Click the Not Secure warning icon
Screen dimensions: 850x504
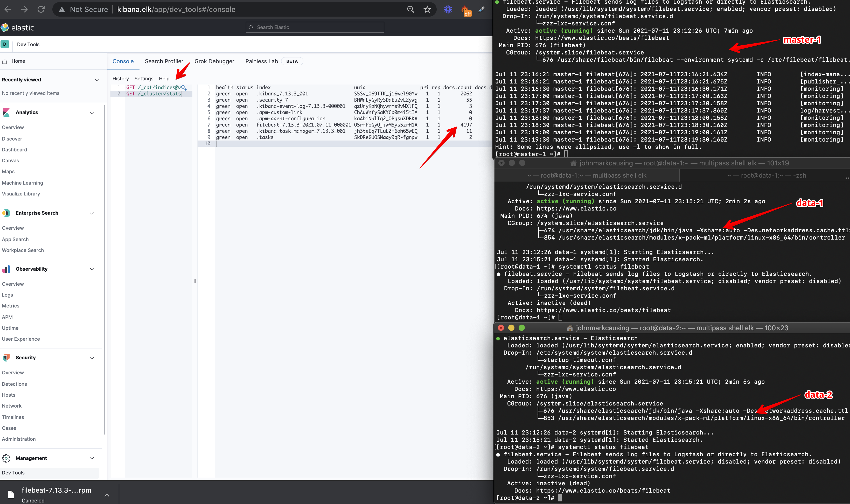(62, 10)
